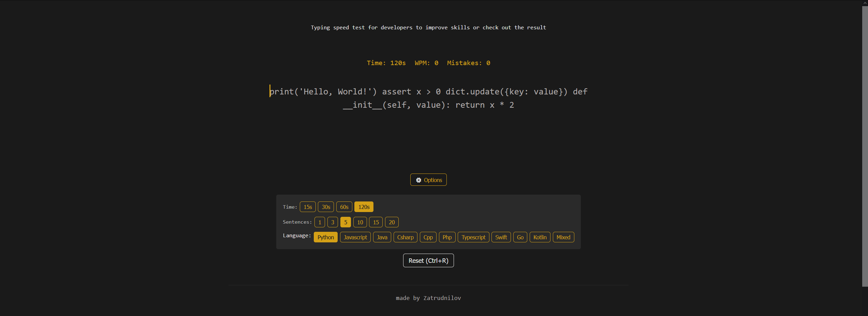
Task: Set the time limit to 60s
Action: 344,207
